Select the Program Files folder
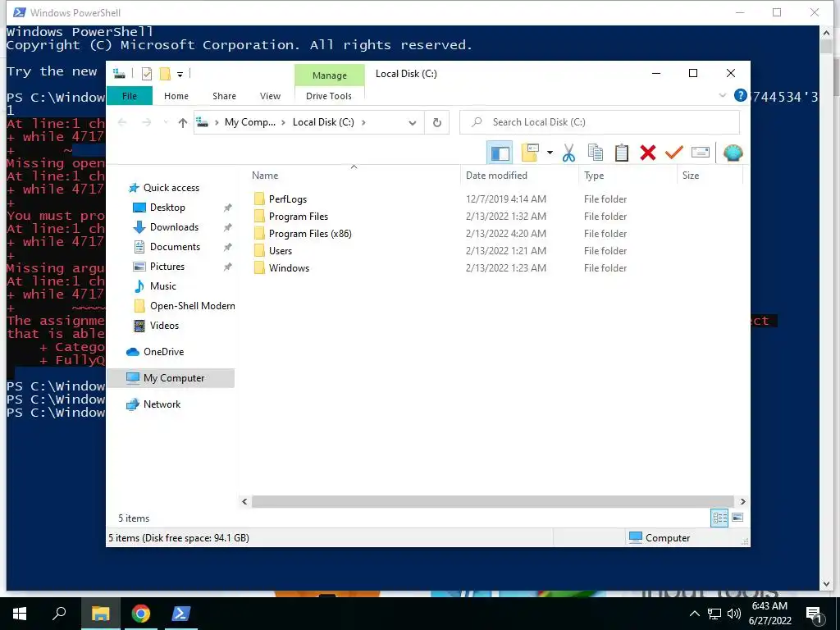This screenshot has height=630, width=840. point(299,217)
